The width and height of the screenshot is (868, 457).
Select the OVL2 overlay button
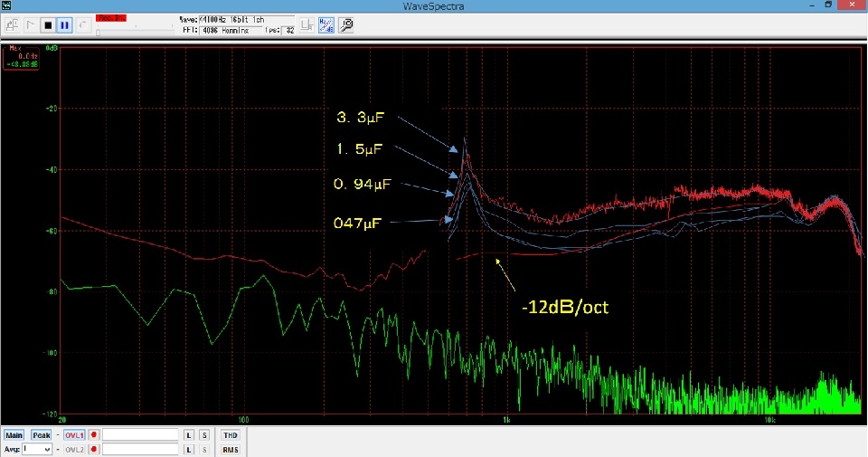pyautogui.click(x=73, y=449)
